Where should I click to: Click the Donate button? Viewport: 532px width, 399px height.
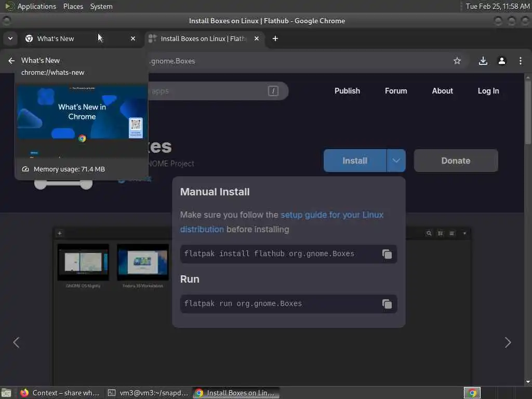[456, 161]
